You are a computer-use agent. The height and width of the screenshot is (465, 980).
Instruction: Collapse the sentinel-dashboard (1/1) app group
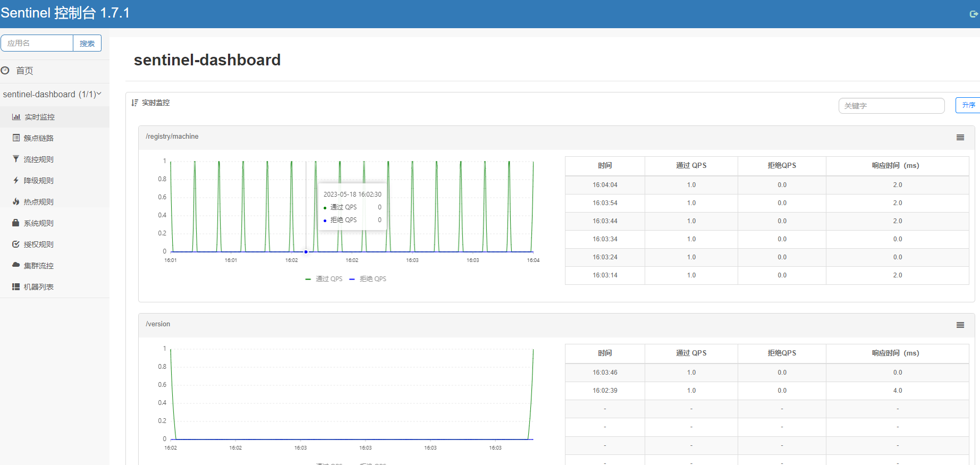tap(52, 94)
